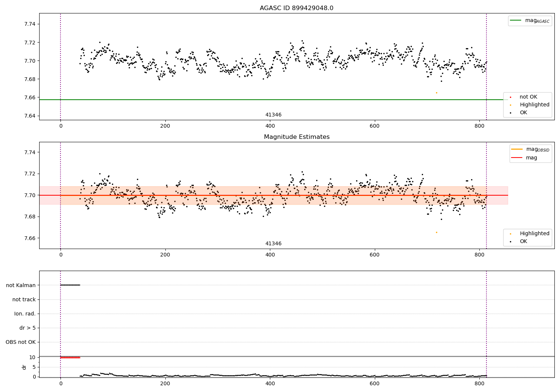Click the orange mag OBSID legend line
This screenshot has width=560, height=392.
coord(517,149)
